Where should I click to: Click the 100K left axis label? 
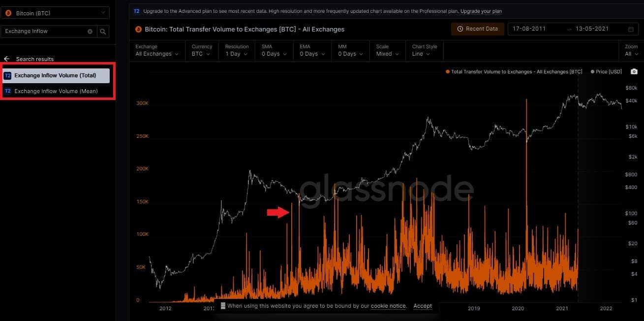[142, 234]
